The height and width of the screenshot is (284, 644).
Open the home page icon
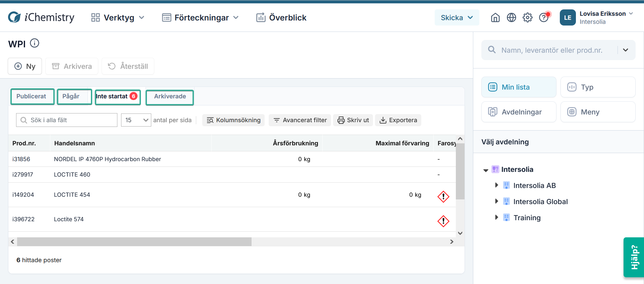click(495, 17)
